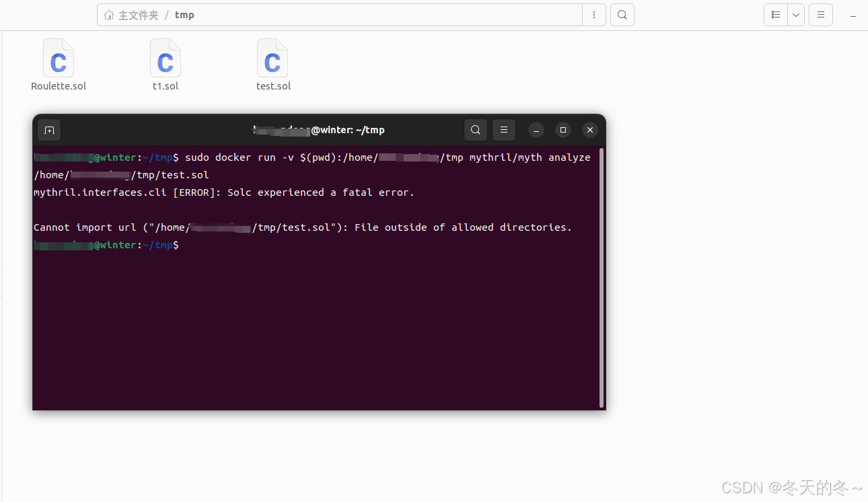868x502 pixels.
Task: Close the terminal window
Action: (x=590, y=130)
